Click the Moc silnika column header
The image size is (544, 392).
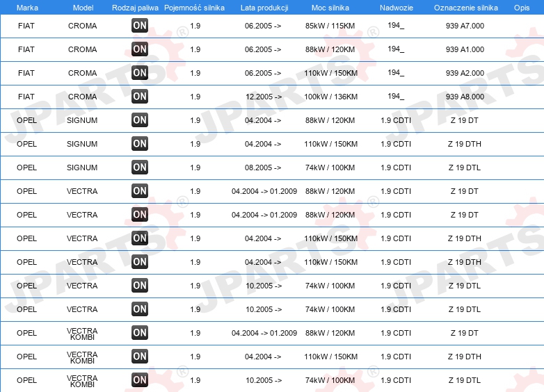[330, 8]
